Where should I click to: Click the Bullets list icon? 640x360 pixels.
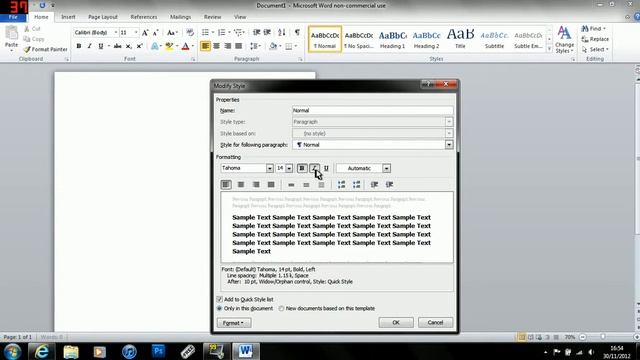[205, 33]
